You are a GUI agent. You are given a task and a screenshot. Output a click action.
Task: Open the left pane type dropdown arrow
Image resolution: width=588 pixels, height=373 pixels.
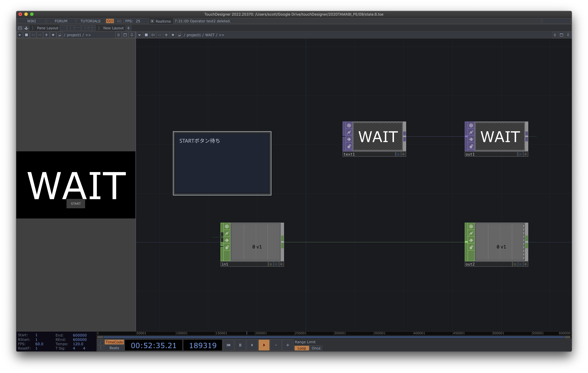click(x=20, y=35)
